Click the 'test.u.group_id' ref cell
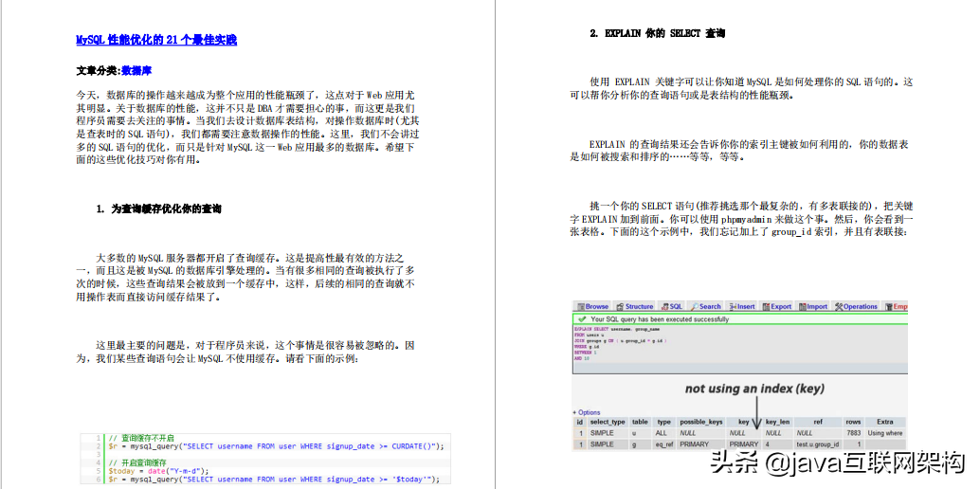This screenshot has height=489, width=980. click(818, 444)
